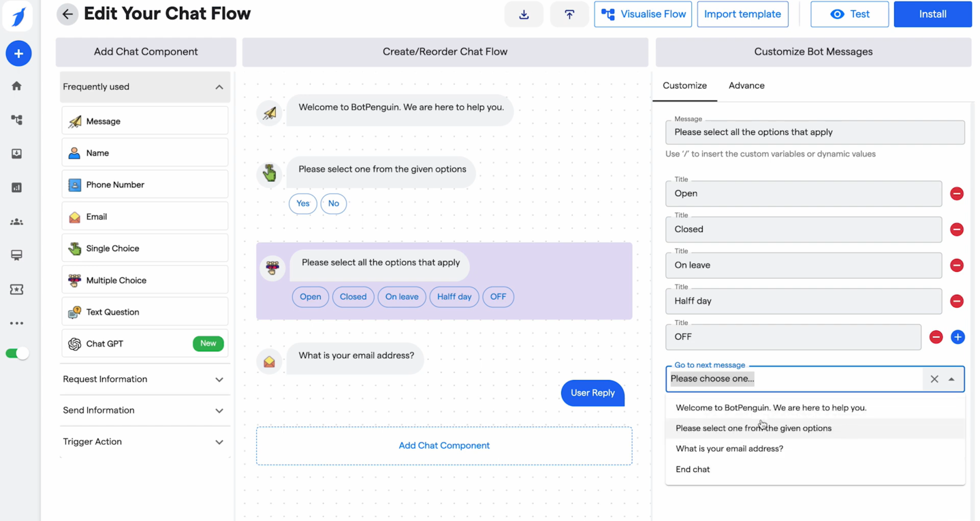Click the ticket icon in the sidebar
This screenshot has height=521, width=980.
coord(18,289)
